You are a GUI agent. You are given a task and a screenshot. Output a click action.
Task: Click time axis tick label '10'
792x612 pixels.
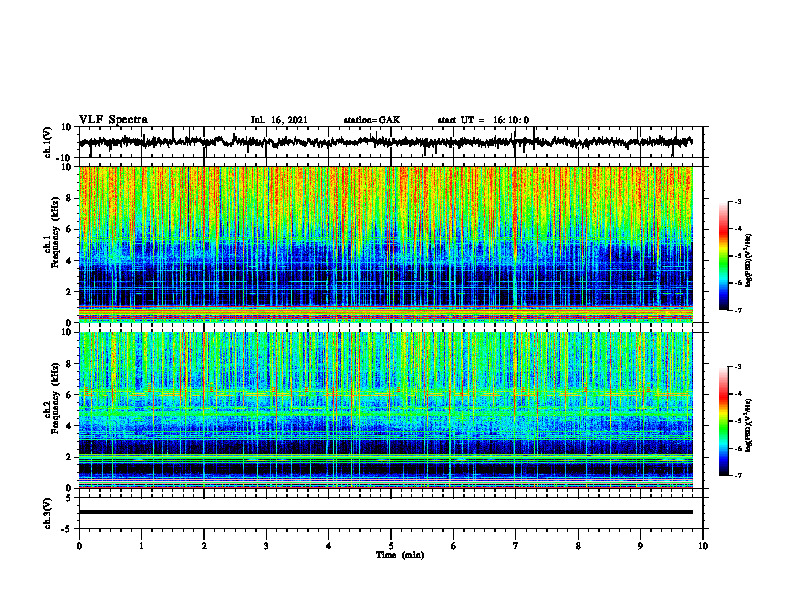coord(703,546)
